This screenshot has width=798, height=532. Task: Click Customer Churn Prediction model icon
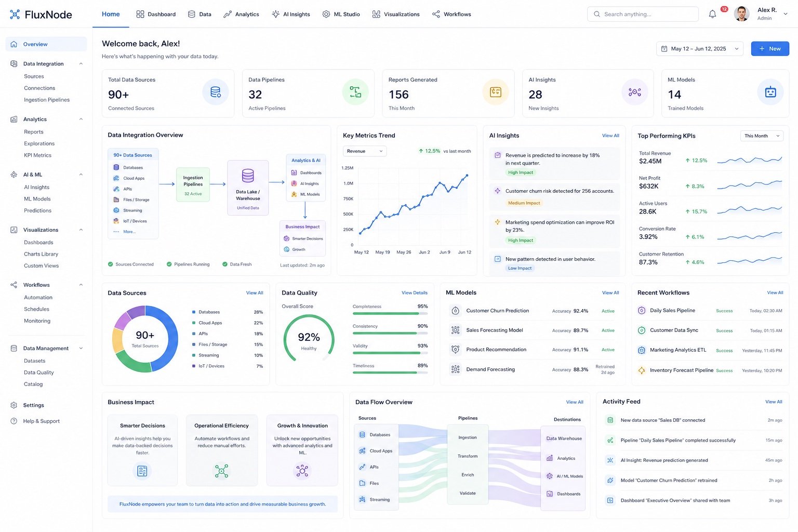pyautogui.click(x=456, y=311)
